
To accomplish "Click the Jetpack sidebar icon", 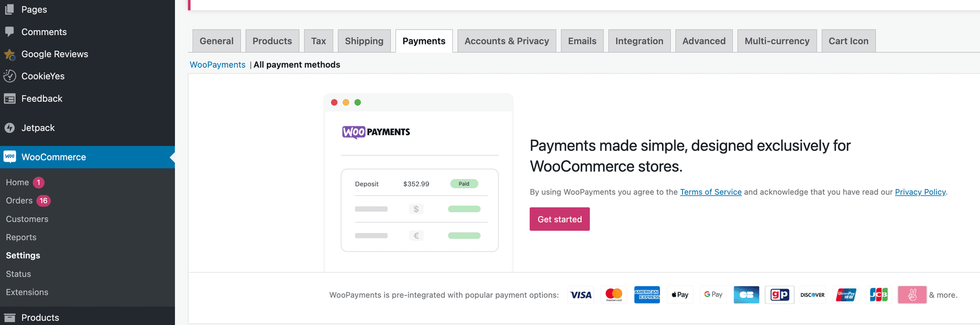I will [x=10, y=128].
